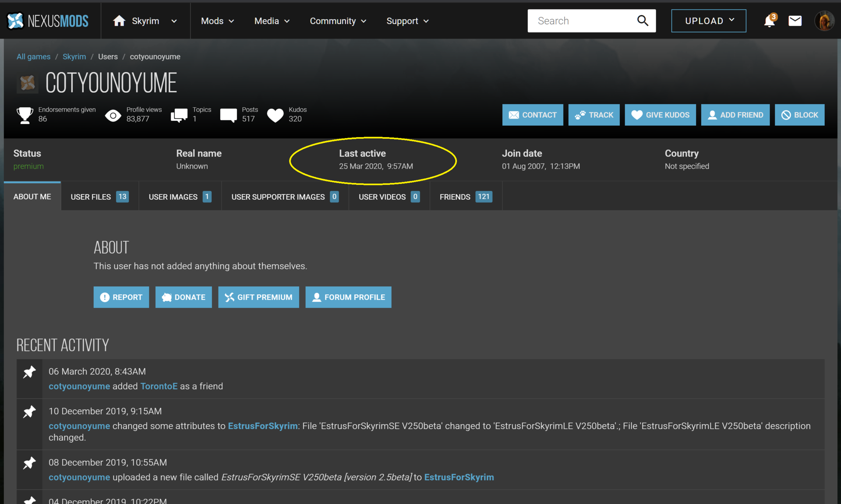Click the Kudos heart icon
The image size is (841, 504).
pyautogui.click(x=276, y=115)
